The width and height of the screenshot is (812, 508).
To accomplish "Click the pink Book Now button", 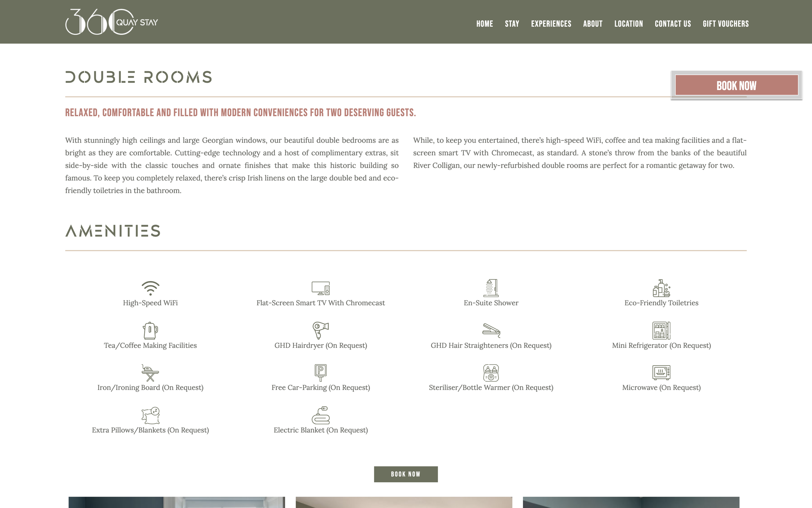I will click(736, 85).
